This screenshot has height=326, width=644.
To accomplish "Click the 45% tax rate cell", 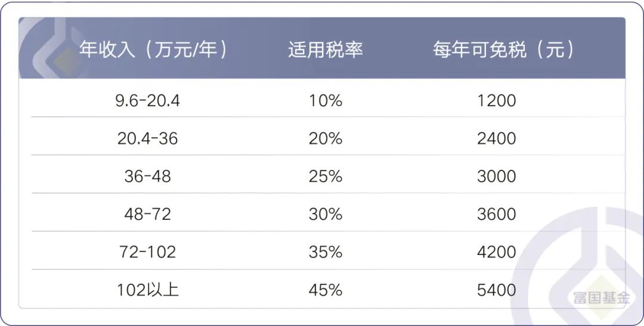I will click(x=326, y=290).
